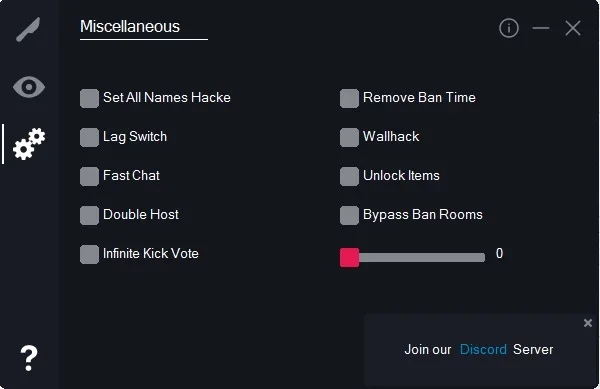Click the Miscellaneous section heading

pos(130,27)
